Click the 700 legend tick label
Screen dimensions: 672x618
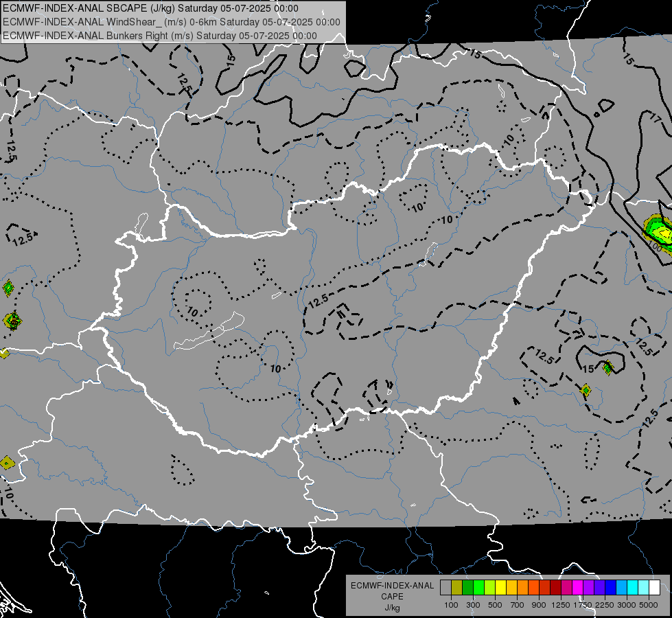coord(518,605)
